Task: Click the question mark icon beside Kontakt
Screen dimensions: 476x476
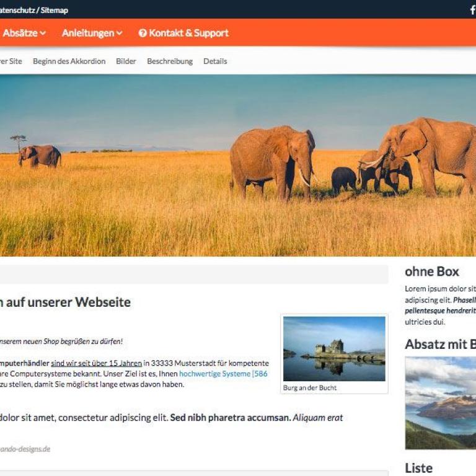Action: pos(143,33)
